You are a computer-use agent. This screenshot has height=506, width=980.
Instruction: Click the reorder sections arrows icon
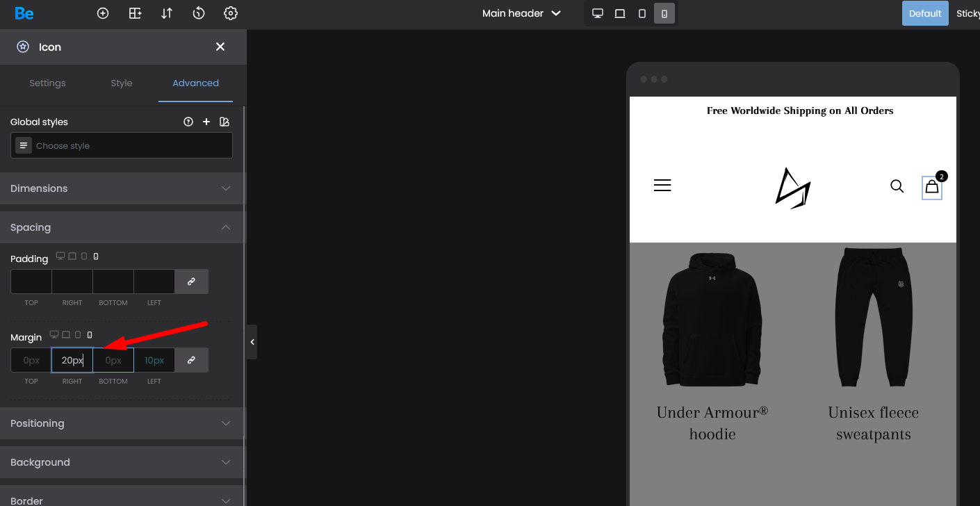tap(167, 13)
